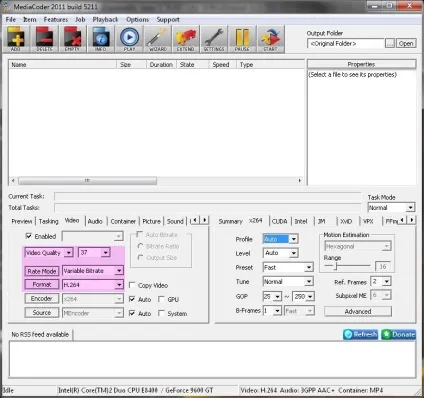Switch to the Summary tab
The width and height of the screenshot is (424, 398).
230,221
